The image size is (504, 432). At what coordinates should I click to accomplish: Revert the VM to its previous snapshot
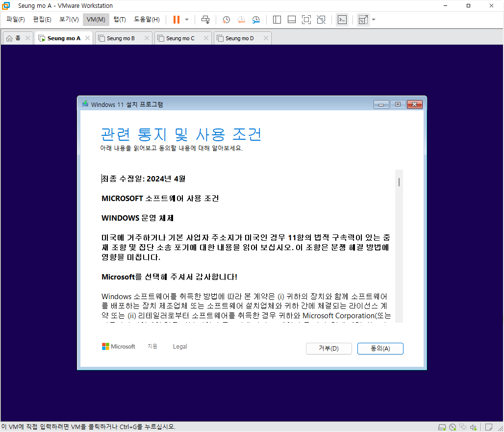(x=241, y=20)
